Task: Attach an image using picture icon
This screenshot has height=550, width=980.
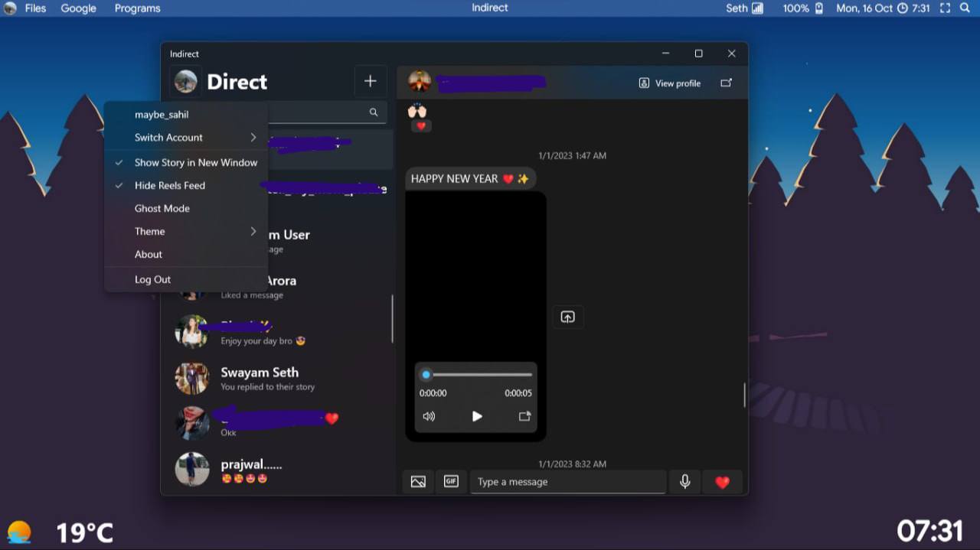Action: coord(418,482)
